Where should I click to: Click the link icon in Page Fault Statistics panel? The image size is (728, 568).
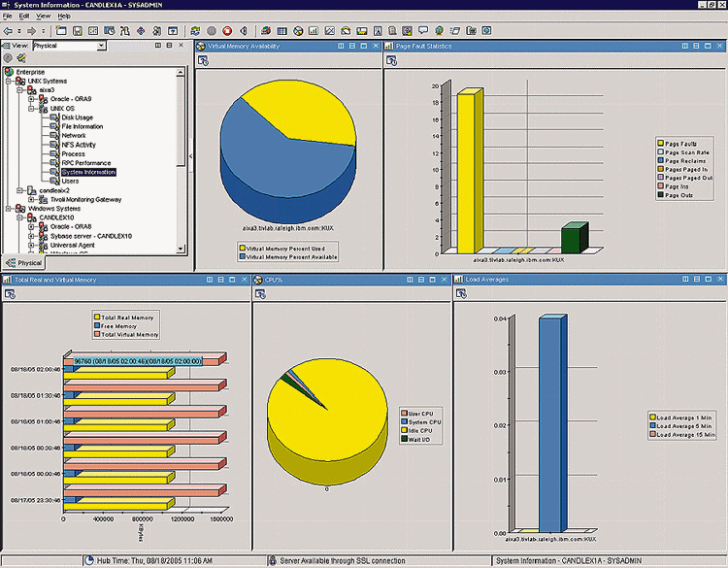(391, 60)
